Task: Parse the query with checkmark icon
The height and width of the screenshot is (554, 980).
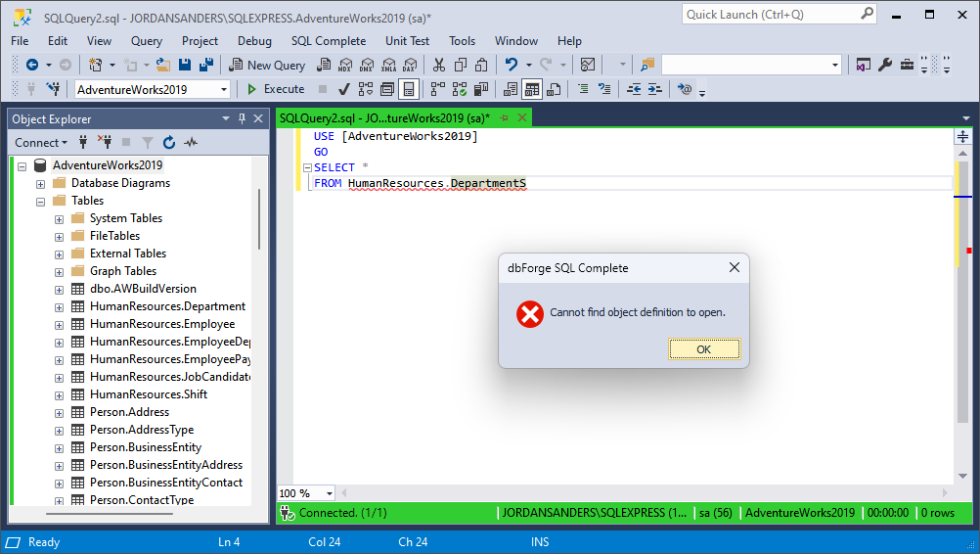Action: (343, 89)
